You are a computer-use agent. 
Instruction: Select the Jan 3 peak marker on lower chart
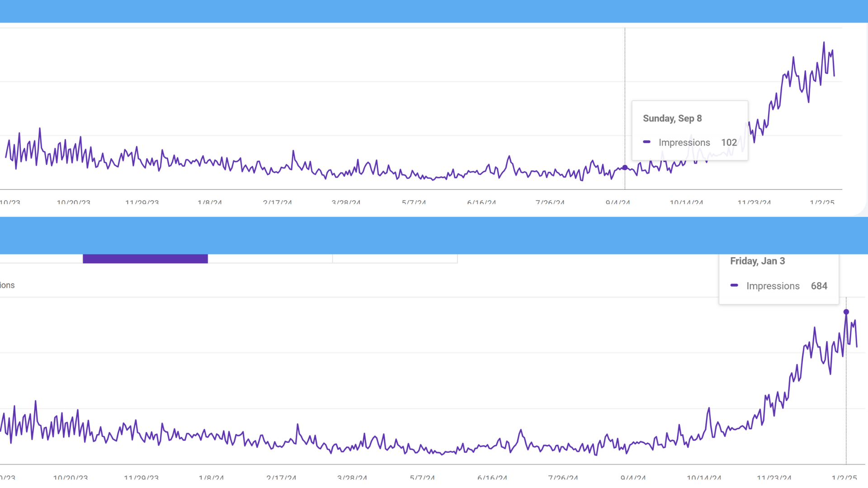click(x=846, y=312)
